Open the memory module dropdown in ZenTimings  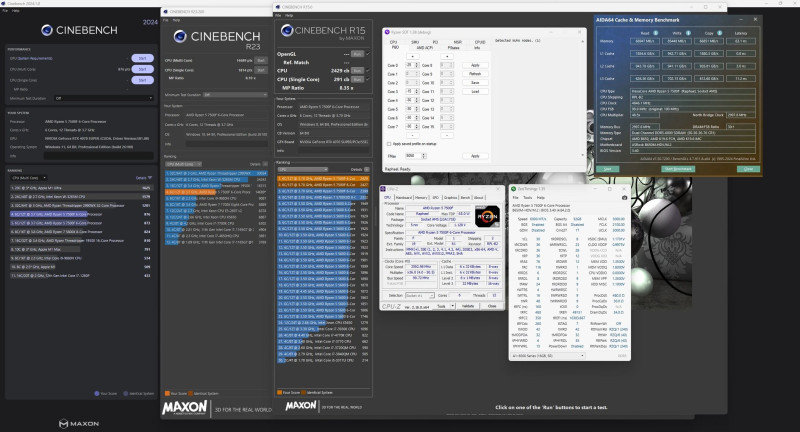(548, 355)
